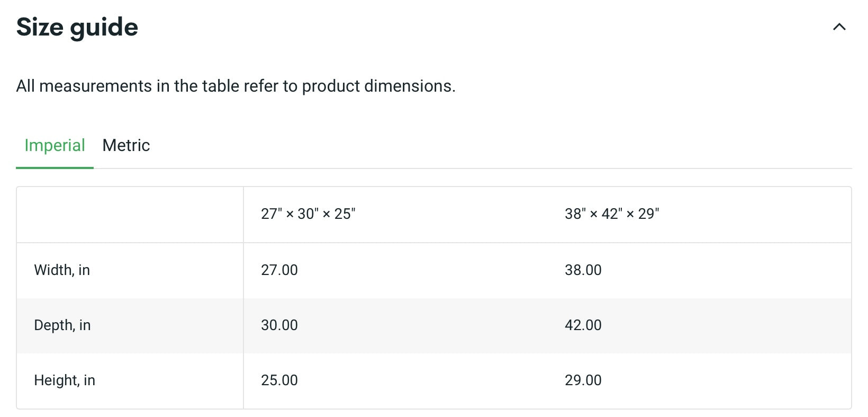Click the 'Height, in' row label
This screenshot has height=417, width=868.
tap(65, 380)
